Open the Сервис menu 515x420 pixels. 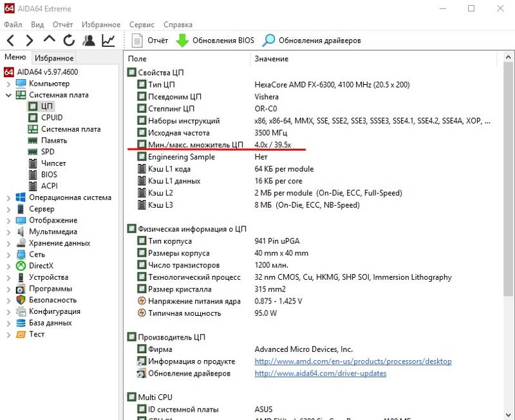click(x=142, y=24)
